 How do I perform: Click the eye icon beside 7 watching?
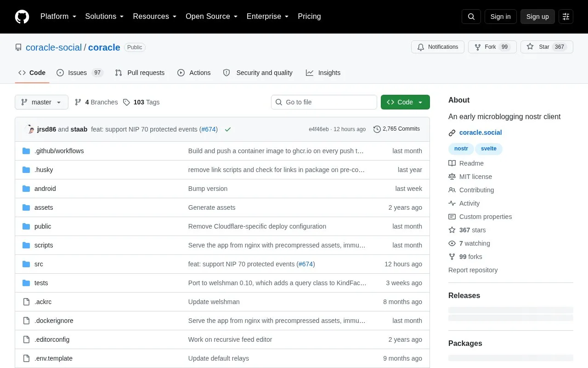click(452, 243)
